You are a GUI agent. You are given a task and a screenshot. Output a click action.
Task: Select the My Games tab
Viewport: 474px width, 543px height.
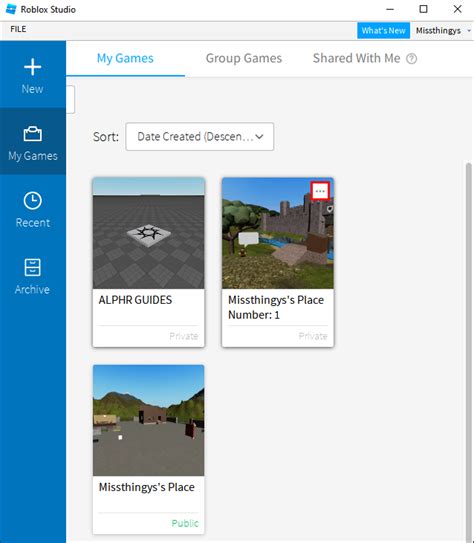[x=125, y=59]
